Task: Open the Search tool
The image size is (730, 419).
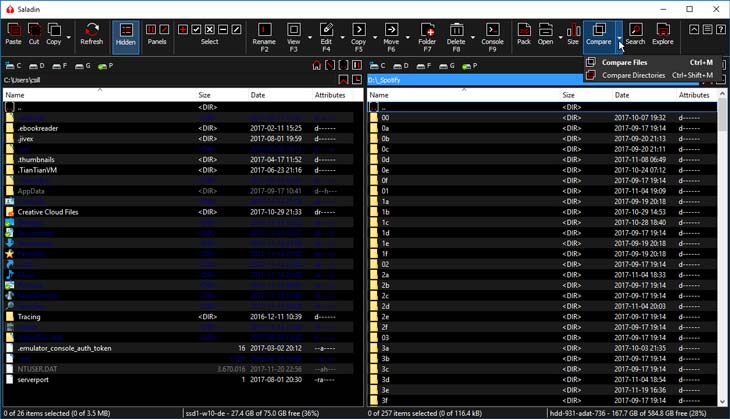Action: click(x=635, y=34)
